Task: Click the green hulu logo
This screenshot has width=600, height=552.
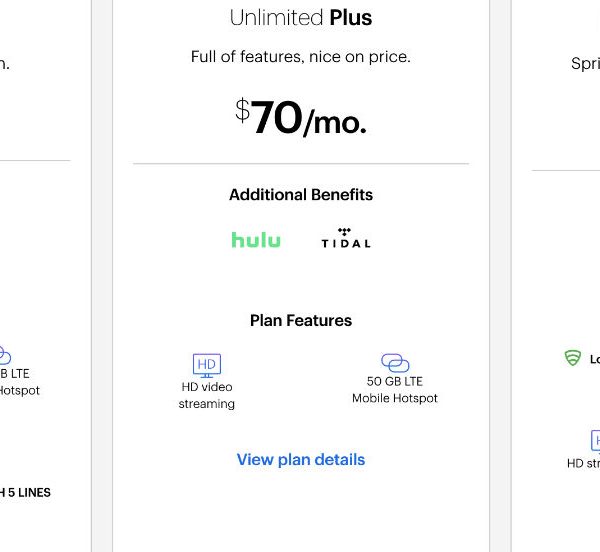Action: (256, 240)
